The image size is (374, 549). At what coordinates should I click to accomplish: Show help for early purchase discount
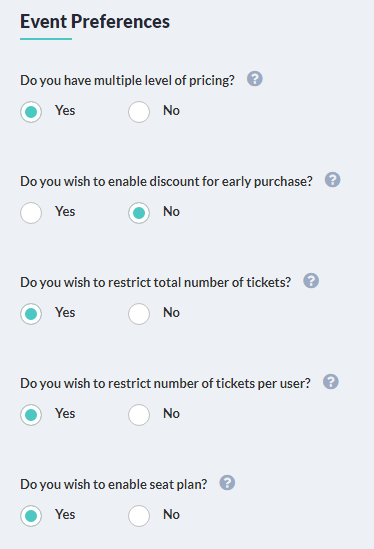tap(332, 180)
